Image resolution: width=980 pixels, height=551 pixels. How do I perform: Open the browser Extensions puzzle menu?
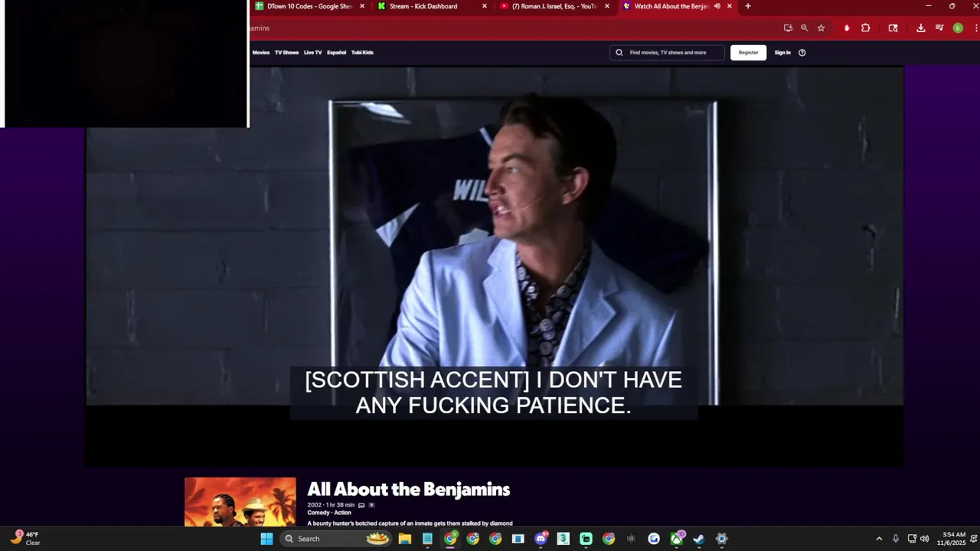pyautogui.click(x=866, y=28)
